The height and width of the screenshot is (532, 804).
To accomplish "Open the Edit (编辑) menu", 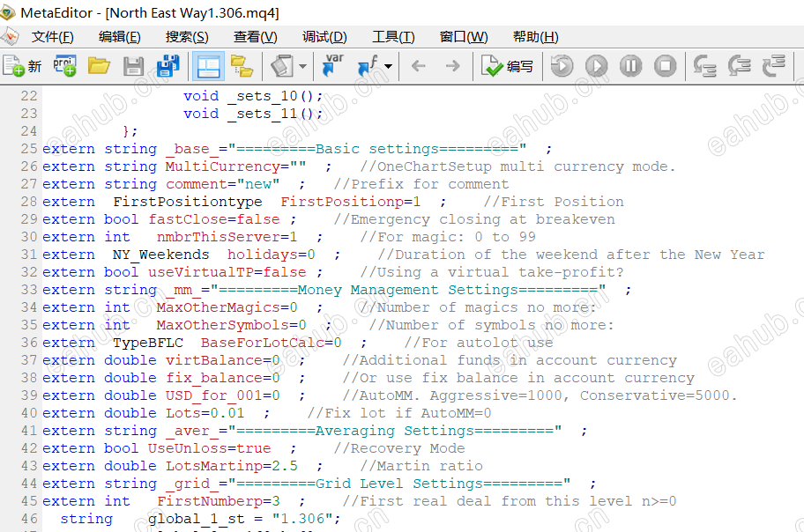I will [120, 37].
